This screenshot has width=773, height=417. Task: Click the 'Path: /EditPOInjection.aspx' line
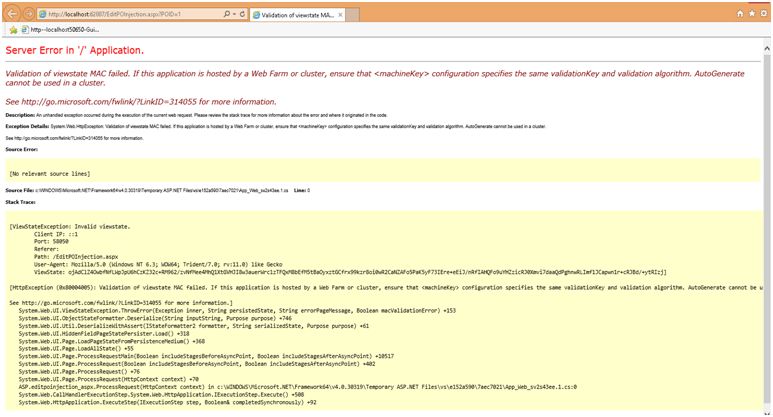click(x=76, y=257)
